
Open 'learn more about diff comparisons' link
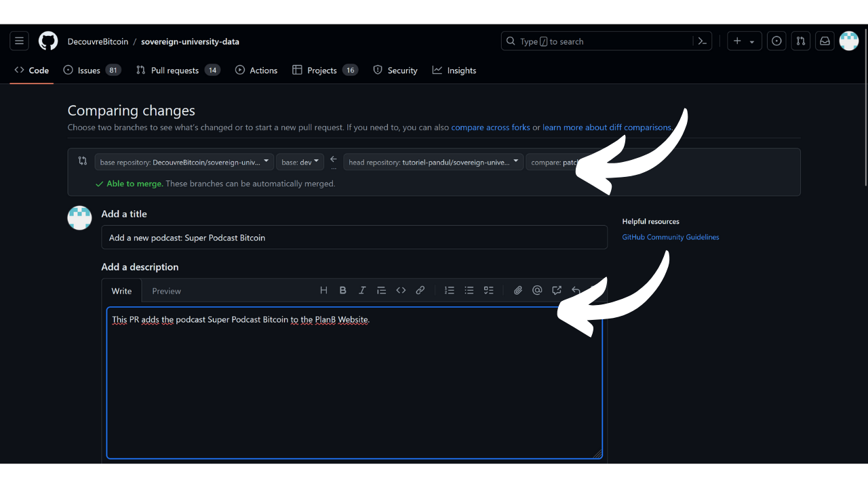point(607,127)
